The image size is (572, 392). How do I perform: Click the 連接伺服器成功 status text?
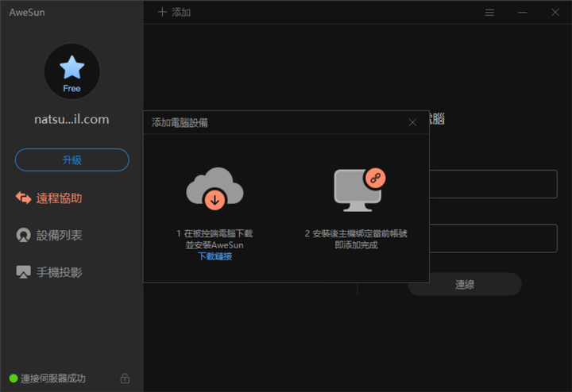pos(53,379)
